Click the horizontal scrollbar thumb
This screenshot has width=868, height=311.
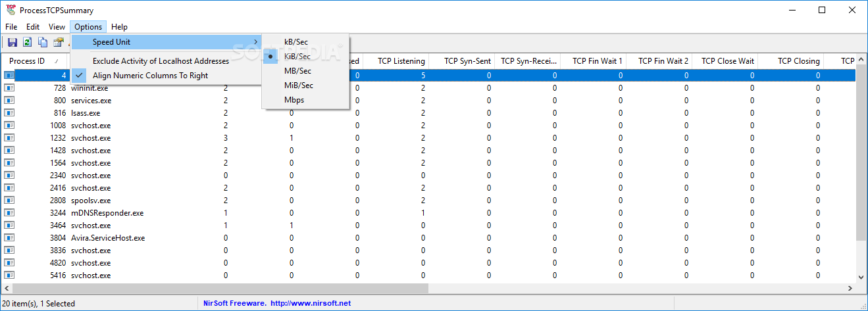pos(221,288)
